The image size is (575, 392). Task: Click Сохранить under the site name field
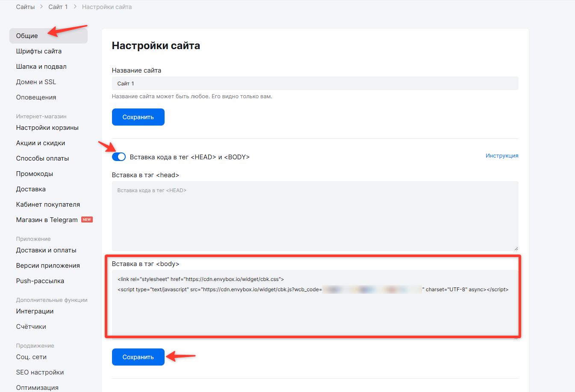coord(138,117)
